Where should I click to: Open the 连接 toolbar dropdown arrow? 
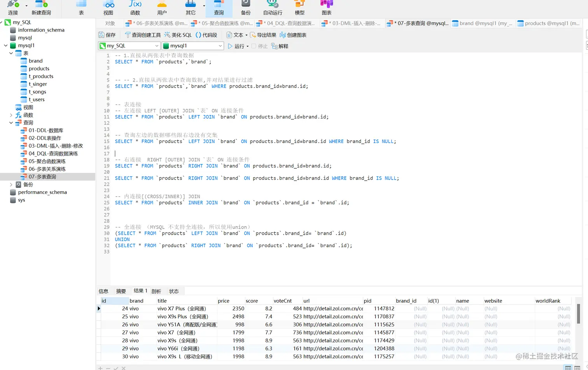[x=26, y=6]
